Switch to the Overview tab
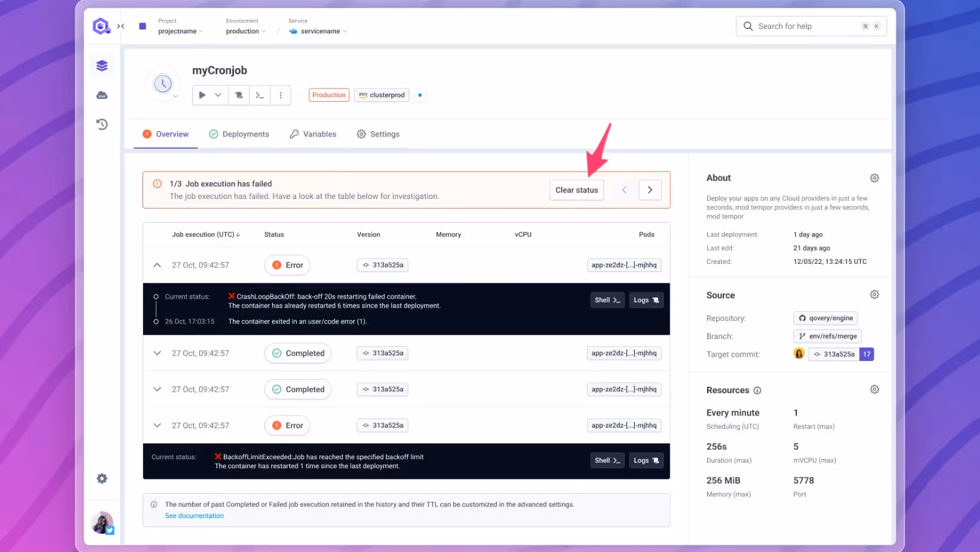 [x=166, y=134]
